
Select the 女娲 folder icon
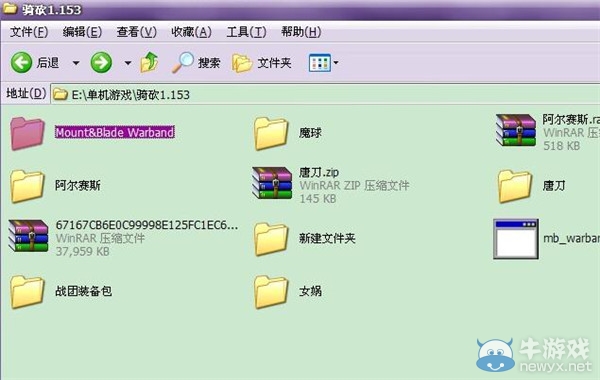click(x=271, y=292)
